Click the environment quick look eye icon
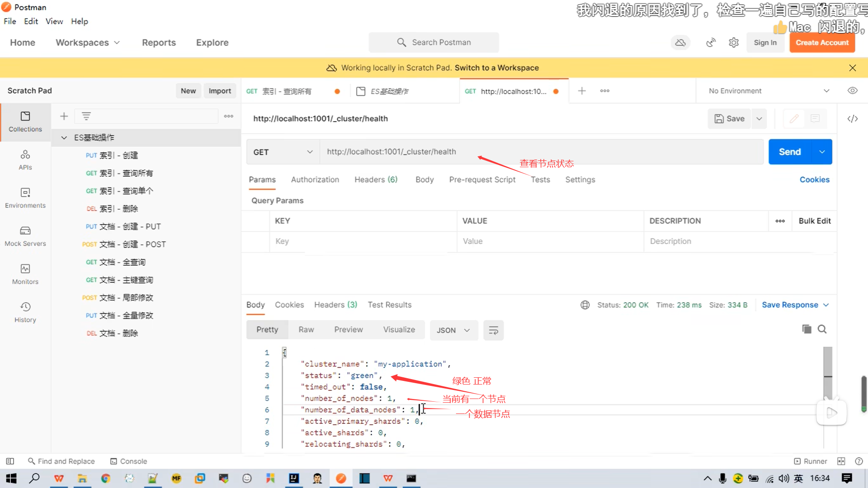 852,91
